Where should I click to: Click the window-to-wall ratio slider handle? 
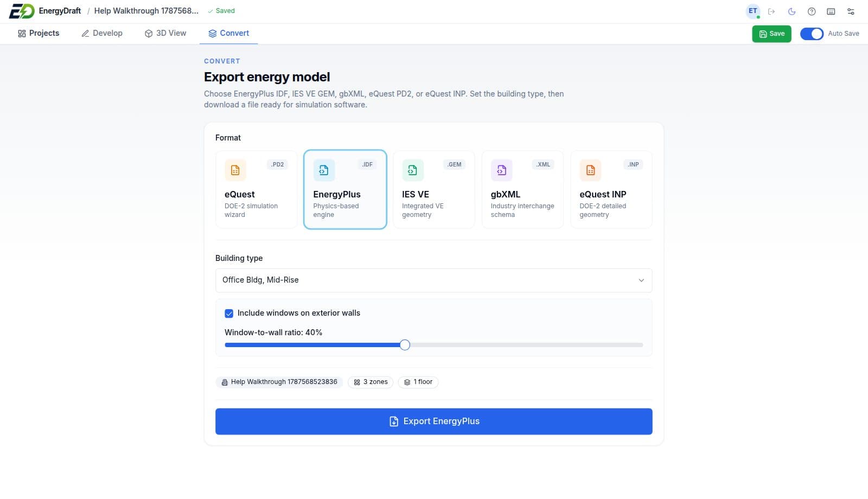(405, 345)
